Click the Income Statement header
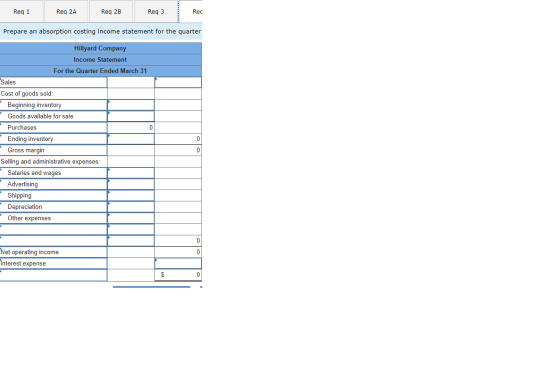This screenshot has width=560, height=373. point(100,60)
